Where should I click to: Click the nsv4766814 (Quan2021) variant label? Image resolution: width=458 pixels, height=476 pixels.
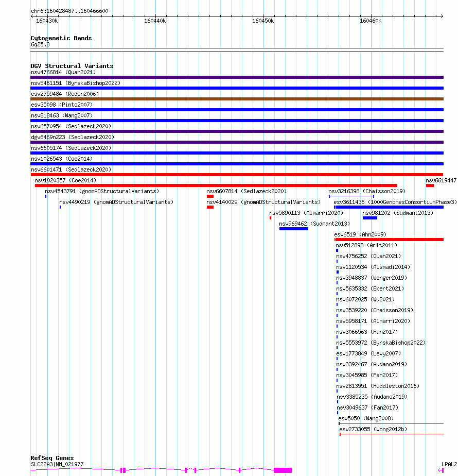click(x=63, y=72)
